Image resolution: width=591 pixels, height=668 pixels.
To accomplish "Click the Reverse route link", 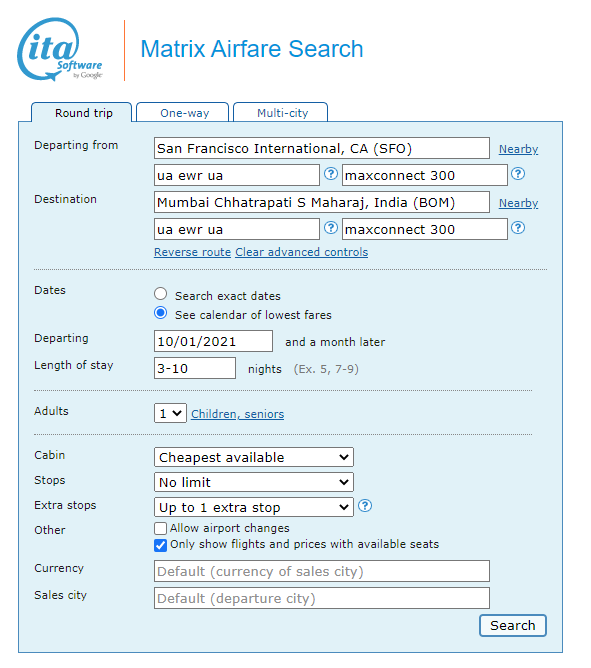I will pos(193,252).
